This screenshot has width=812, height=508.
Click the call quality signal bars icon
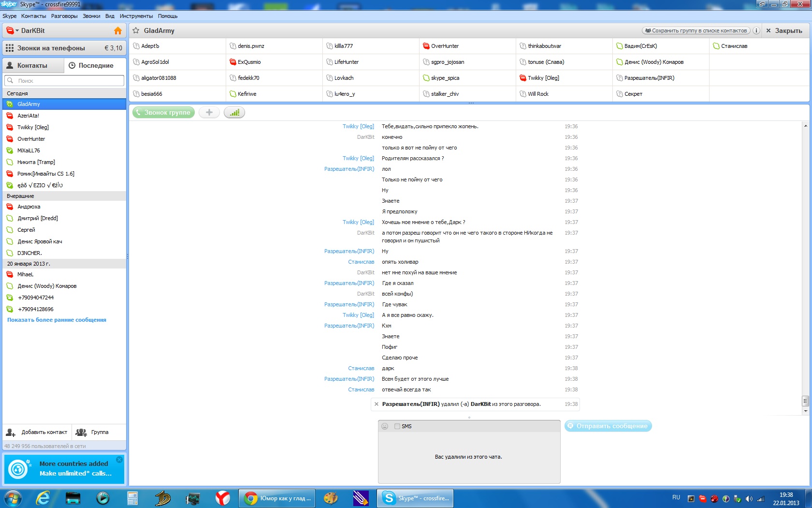pos(234,112)
